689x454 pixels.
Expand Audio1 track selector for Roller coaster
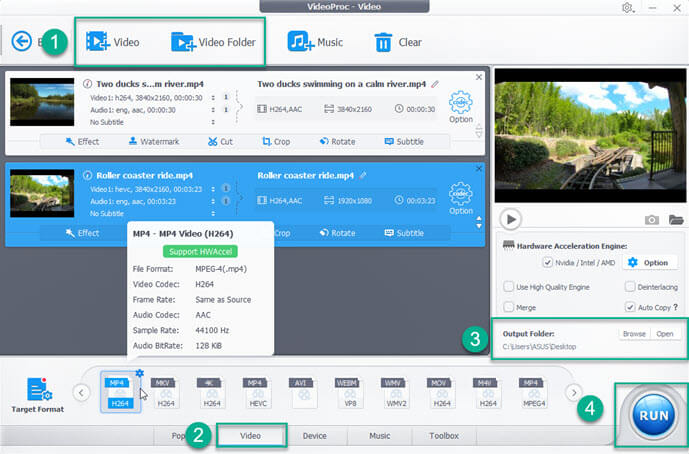coord(213,201)
